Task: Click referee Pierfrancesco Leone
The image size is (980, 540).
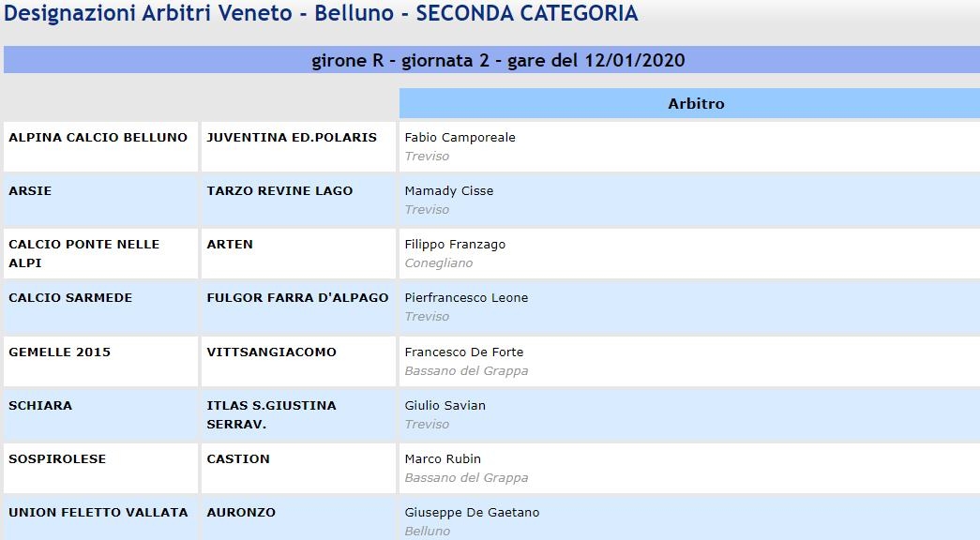Action: [466, 297]
